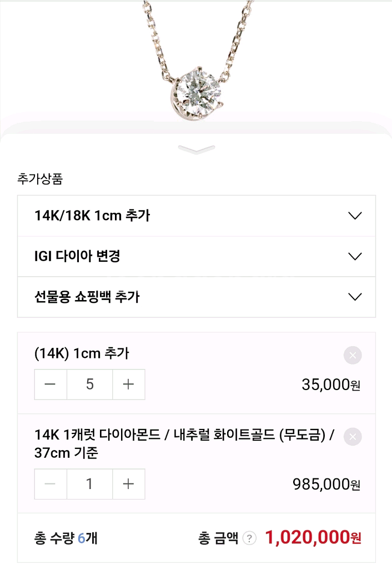
Task: Open the 총 금액 help question icon
Action: pos(250,538)
